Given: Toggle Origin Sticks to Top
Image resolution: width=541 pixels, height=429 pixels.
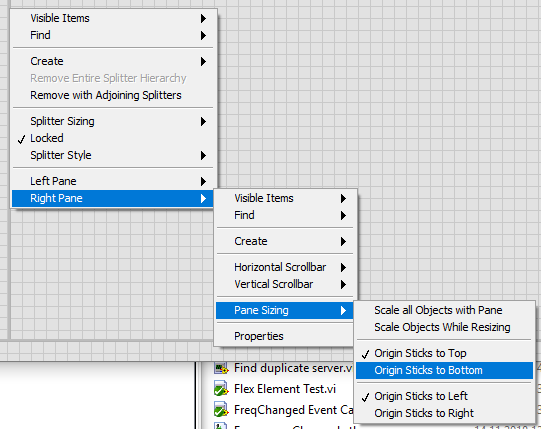Looking at the screenshot, I should (x=444, y=353).
